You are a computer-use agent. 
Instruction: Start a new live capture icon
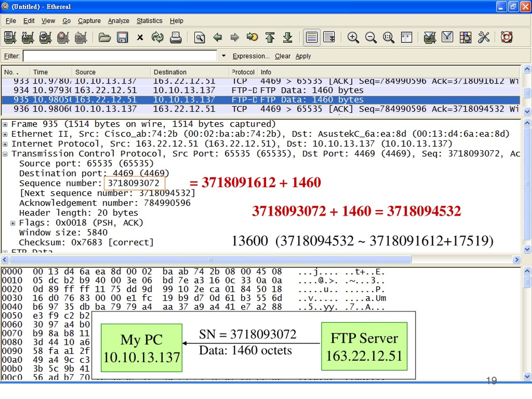46,37
